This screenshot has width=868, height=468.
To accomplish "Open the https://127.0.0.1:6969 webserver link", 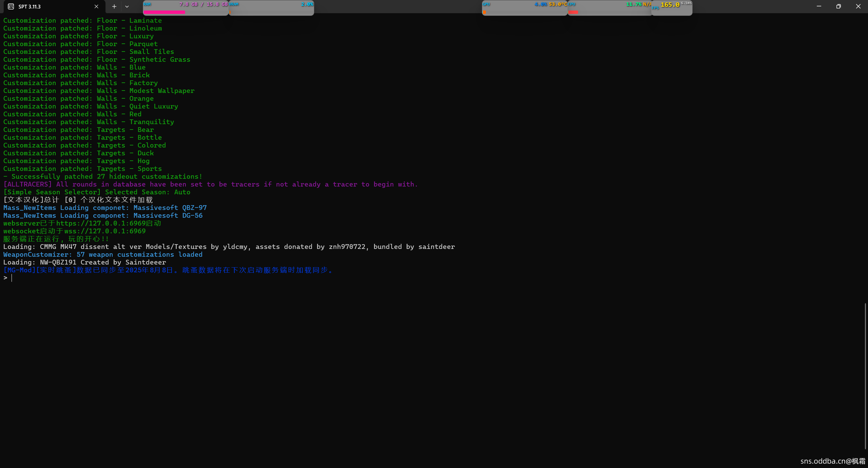I will point(101,223).
